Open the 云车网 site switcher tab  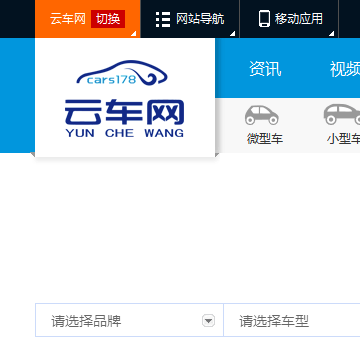[88, 19]
